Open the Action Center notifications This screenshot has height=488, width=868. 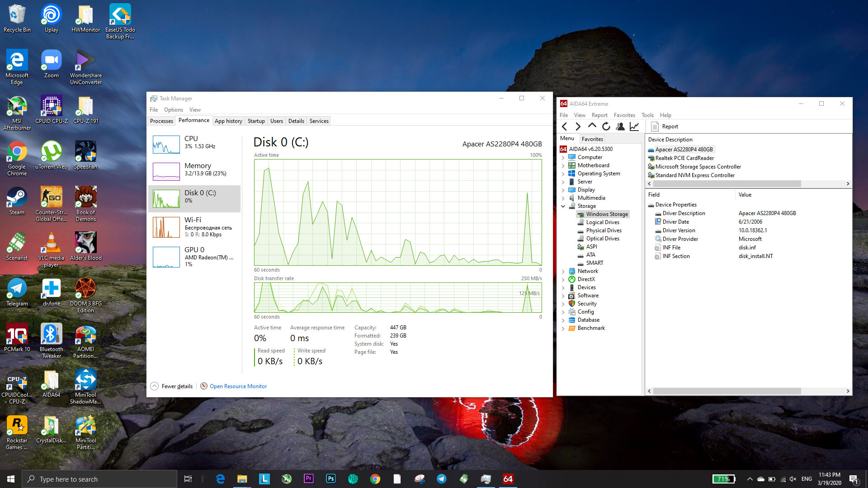click(854, 479)
